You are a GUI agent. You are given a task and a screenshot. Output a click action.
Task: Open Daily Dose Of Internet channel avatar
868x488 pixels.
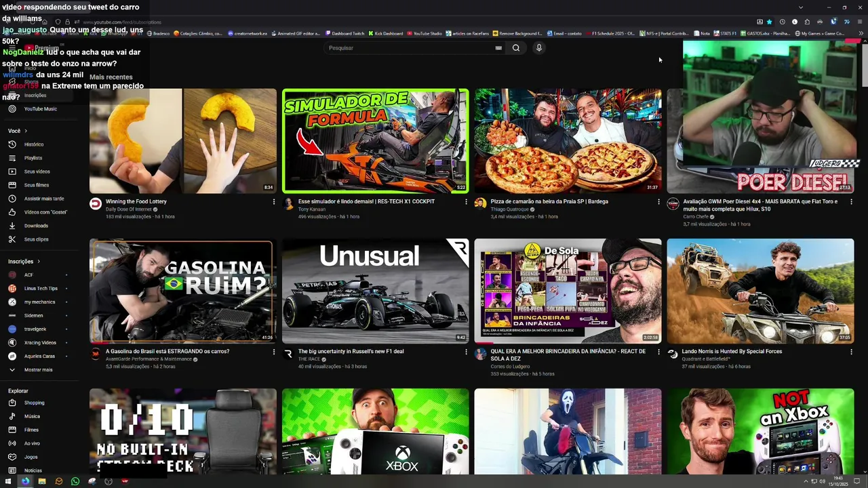[x=96, y=204]
